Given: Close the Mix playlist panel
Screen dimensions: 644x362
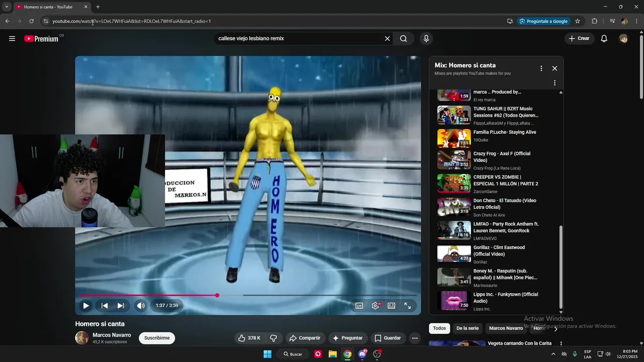Looking at the screenshot, I should coord(554,68).
